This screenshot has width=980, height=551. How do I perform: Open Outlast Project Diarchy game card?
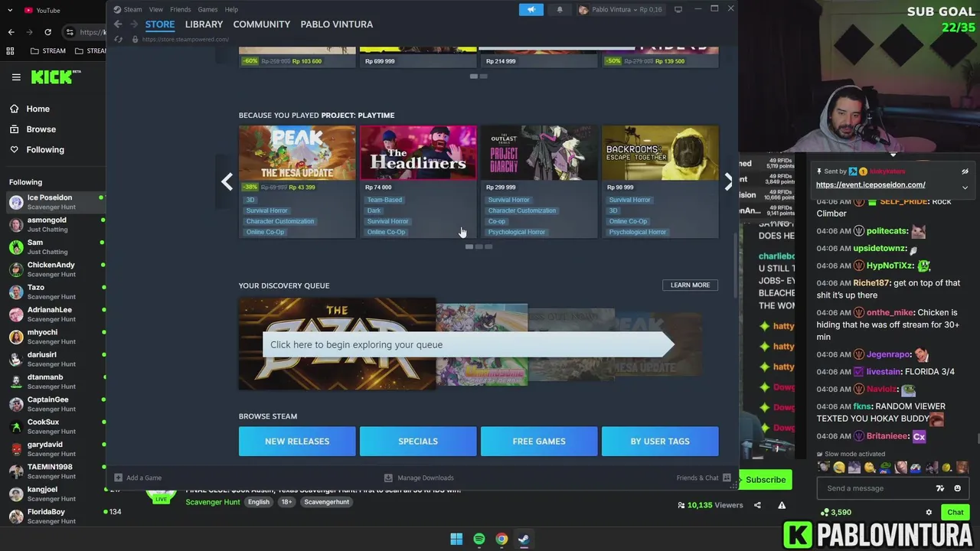coord(539,181)
